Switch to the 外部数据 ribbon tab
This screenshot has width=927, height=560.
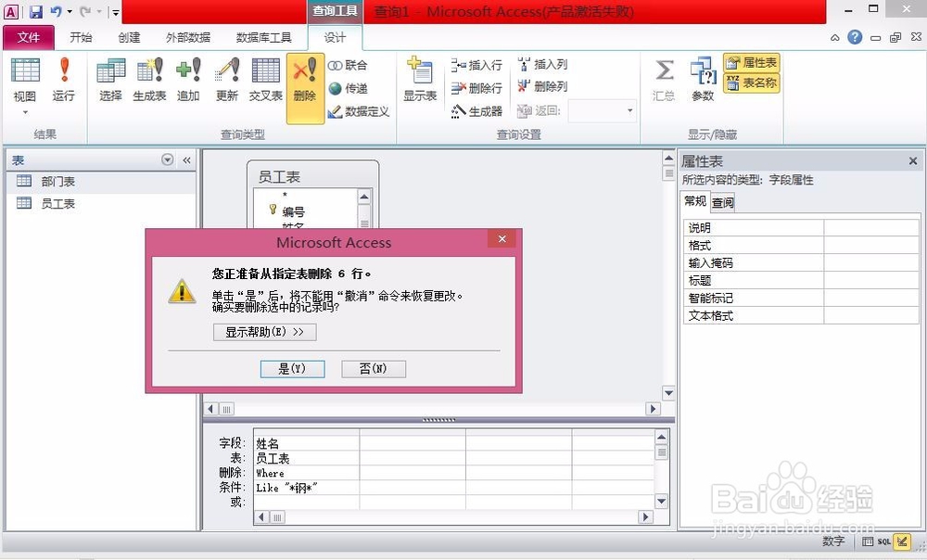(188, 38)
